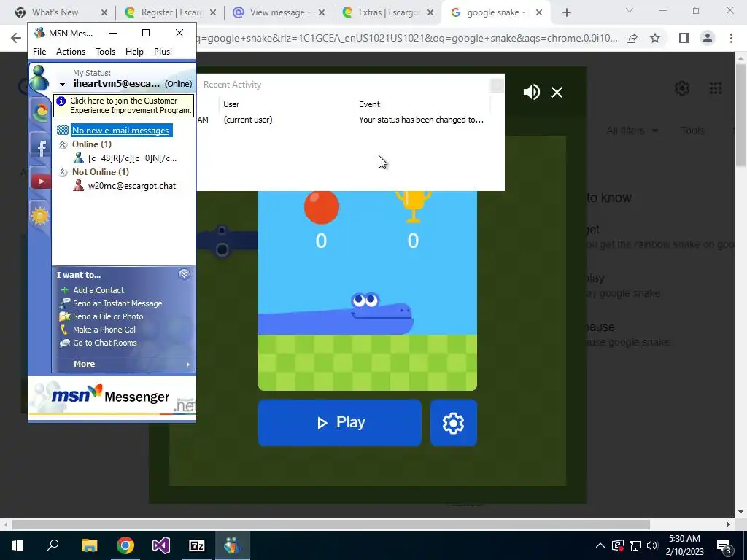Click the info icon on the Customer Experience banner
The image size is (747, 560).
coord(61,101)
